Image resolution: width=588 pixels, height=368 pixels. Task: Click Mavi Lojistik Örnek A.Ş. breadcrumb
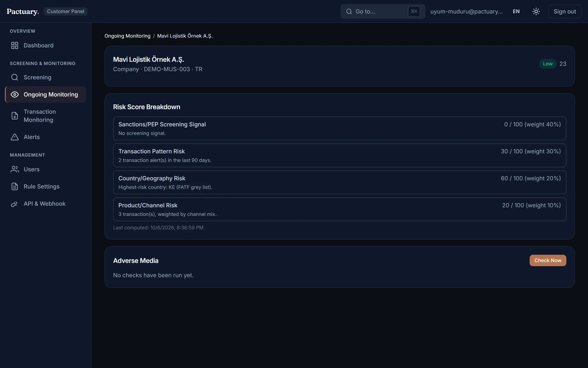[185, 36]
